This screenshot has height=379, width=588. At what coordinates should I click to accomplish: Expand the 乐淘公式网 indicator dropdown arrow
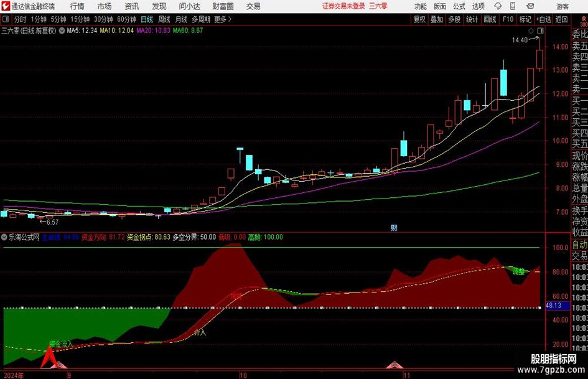pyautogui.click(x=4, y=237)
